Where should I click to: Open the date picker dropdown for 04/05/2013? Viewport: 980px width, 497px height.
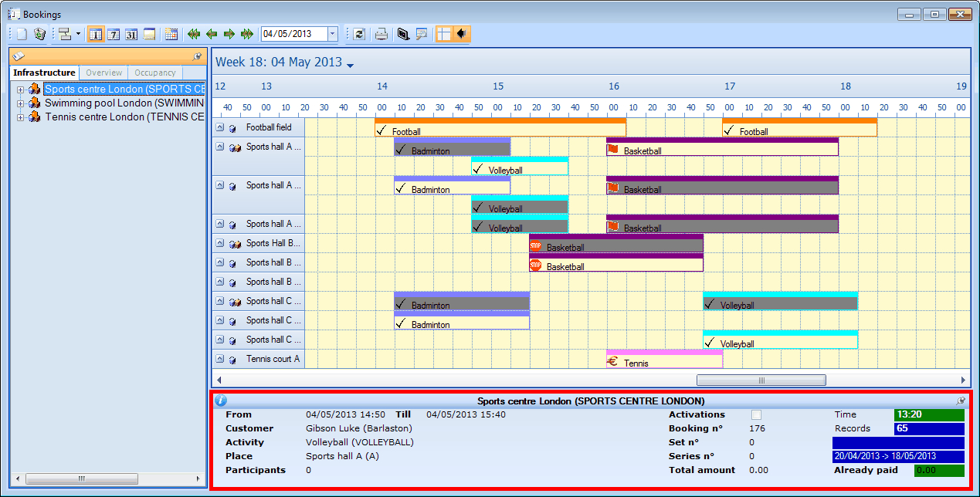333,34
